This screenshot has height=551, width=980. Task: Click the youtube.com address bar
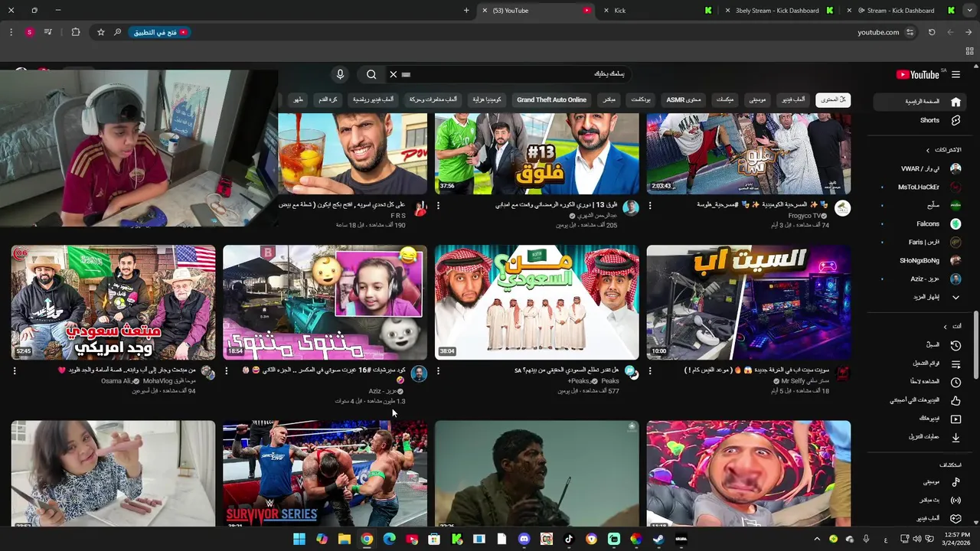(878, 32)
